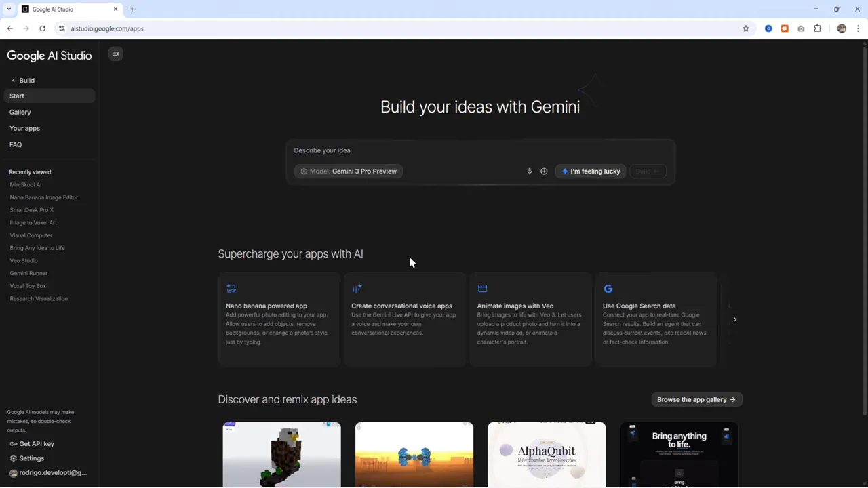Click the key icon next to Get API key
This screenshot has height=488, width=868.
point(12,443)
